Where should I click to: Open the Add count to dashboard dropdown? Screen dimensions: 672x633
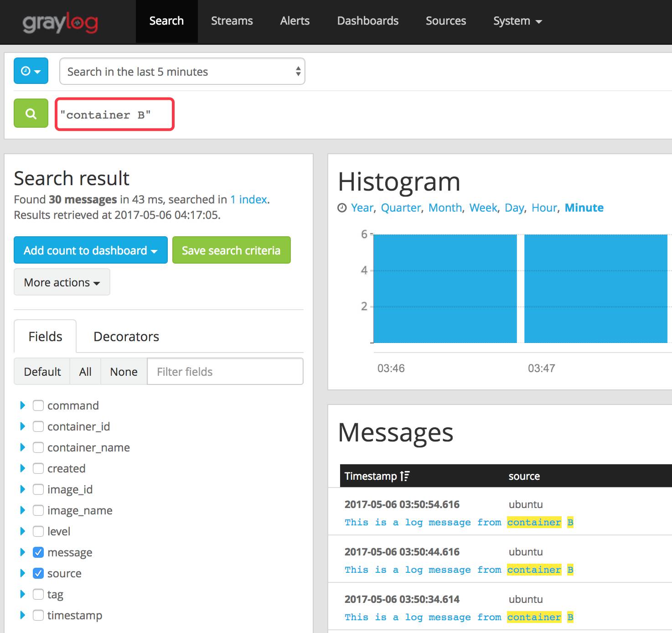point(90,250)
